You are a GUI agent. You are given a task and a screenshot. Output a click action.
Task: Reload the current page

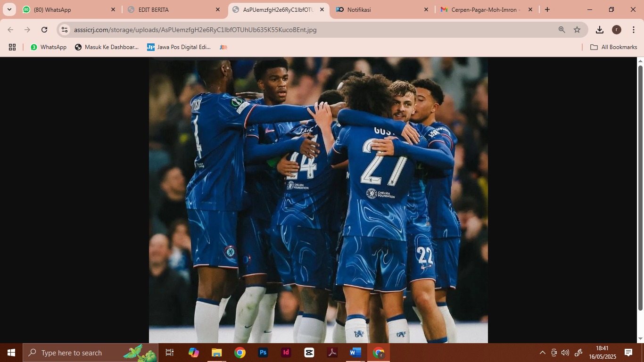click(44, 30)
